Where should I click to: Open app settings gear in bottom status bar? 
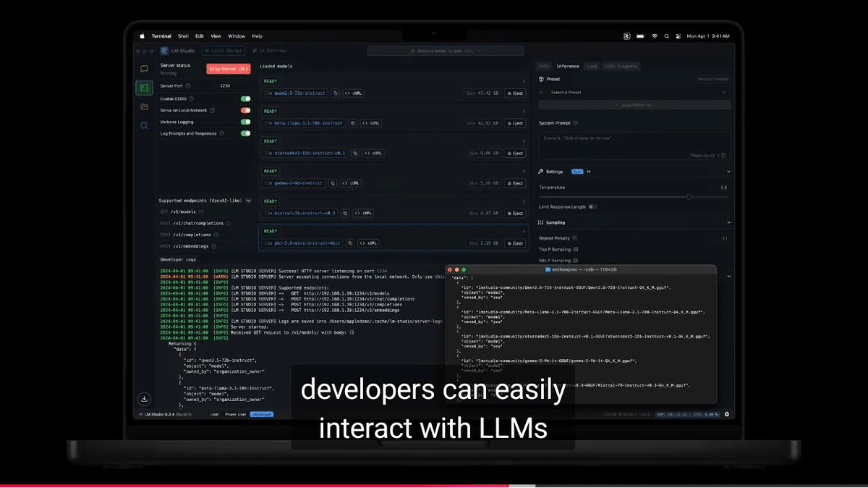pos(727,414)
